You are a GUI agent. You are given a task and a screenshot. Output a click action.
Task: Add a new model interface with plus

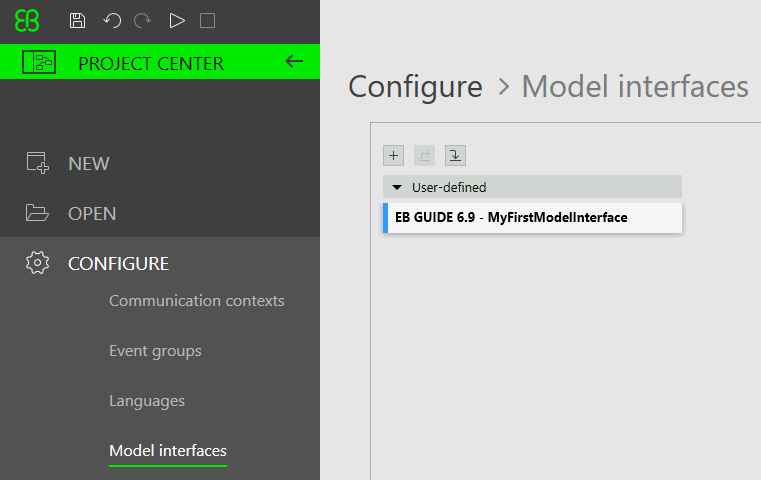394,156
